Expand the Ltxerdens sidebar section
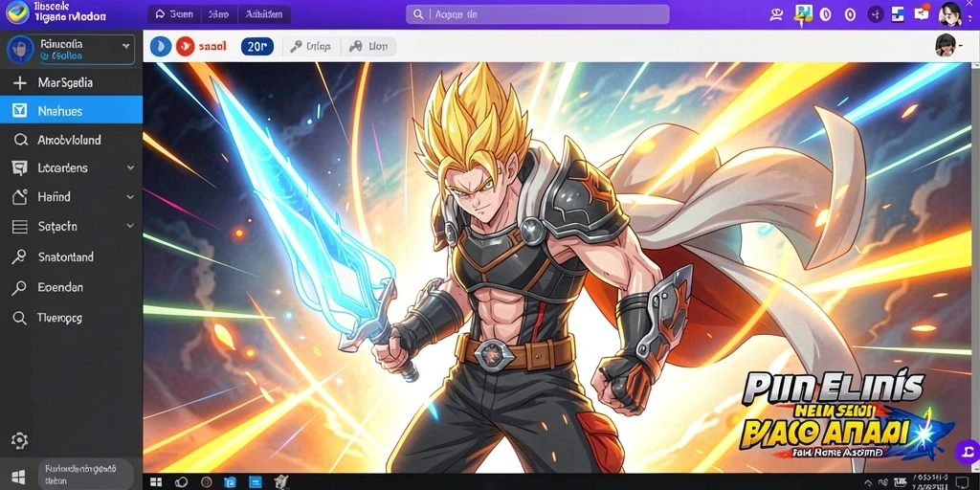Screen dimensions: 980x490 tap(130, 167)
